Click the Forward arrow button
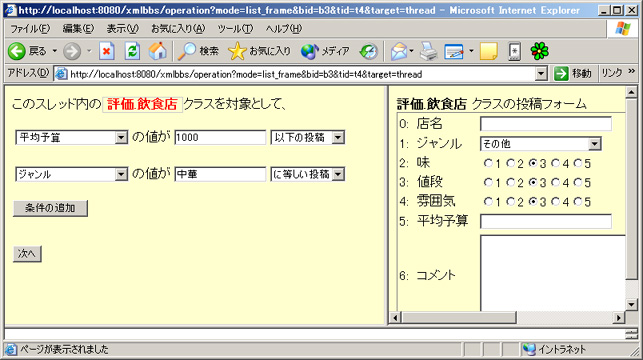Screen dimensions: 643x360 click(x=73, y=51)
